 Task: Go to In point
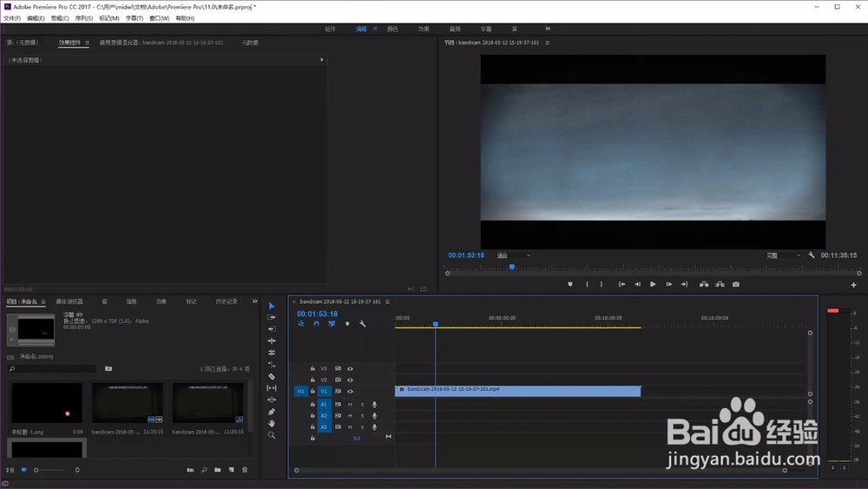pos(621,284)
